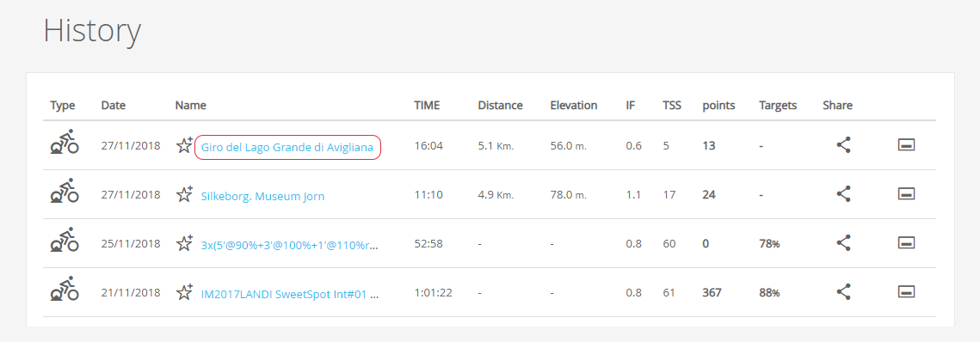Share the IM2017LANDI SweetSpot session

click(x=844, y=291)
